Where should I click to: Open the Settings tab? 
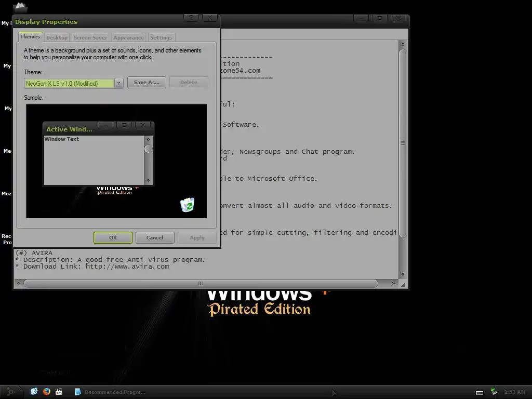click(161, 37)
